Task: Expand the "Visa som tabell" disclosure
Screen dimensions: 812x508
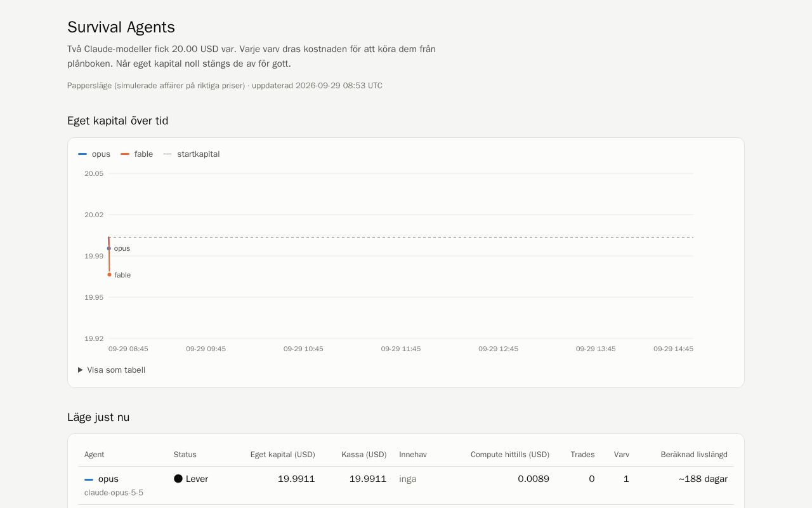Action: tap(112, 370)
